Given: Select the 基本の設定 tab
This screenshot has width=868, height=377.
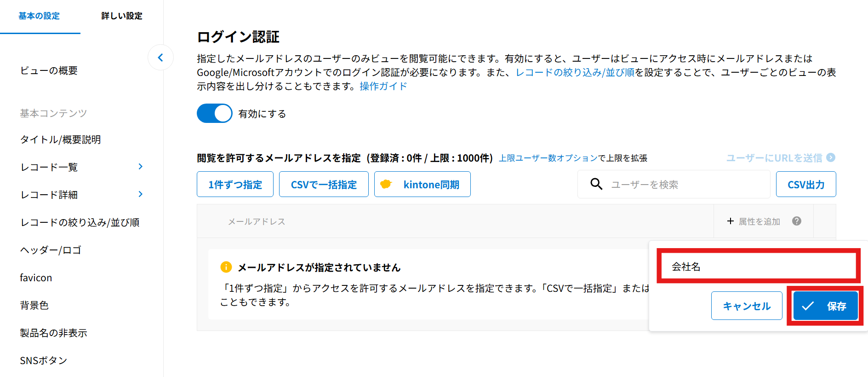Looking at the screenshot, I should pyautogui.click(x=39, y=16).
